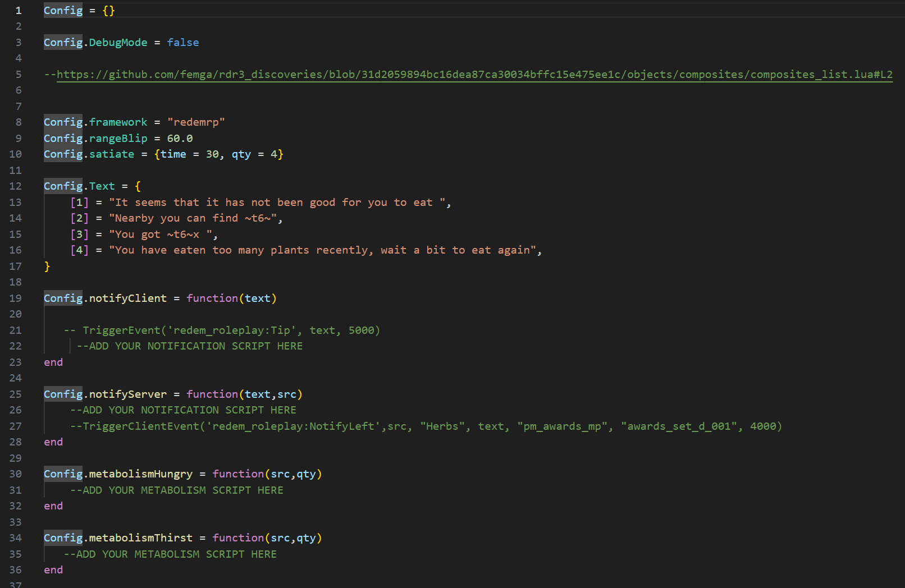Click the closing brace on line 17
The height and width of the screenshot is (588, 905).
pos(47,267)
